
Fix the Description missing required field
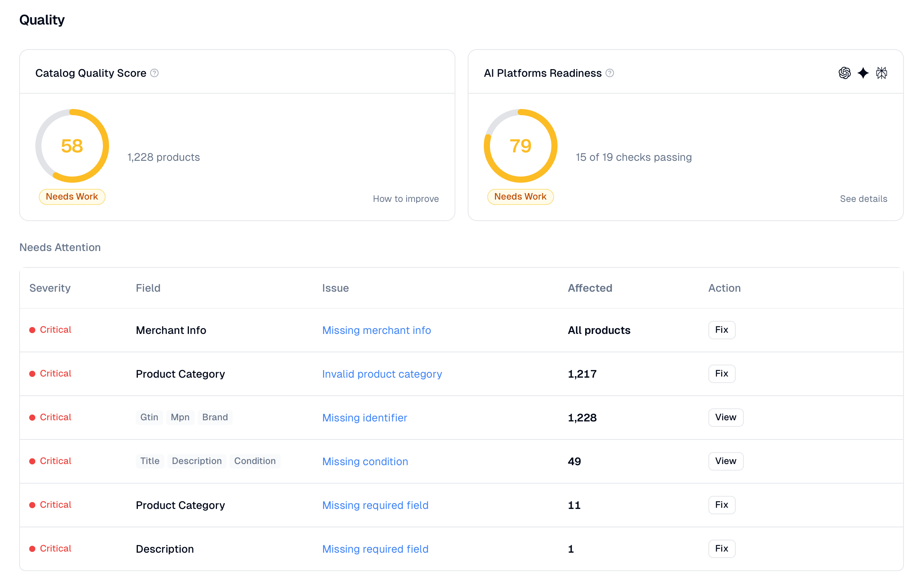click(721, 548)
